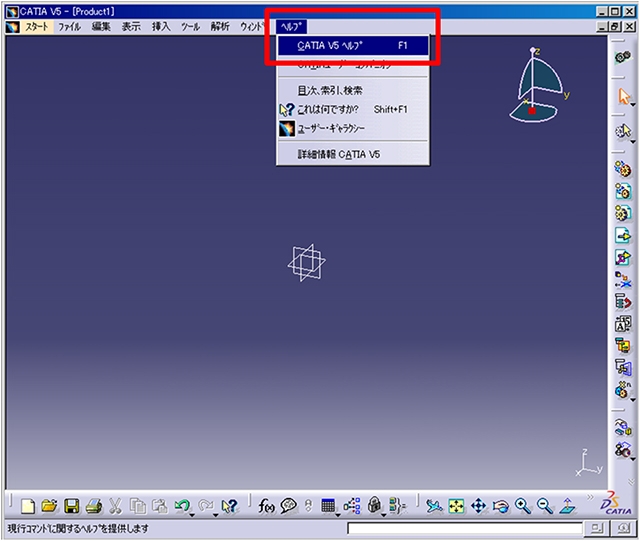The width and height of the screenshot is (640, 541).
Task: Show hidden bottom toolbar items via » chevron
Action: coord(590,497)
